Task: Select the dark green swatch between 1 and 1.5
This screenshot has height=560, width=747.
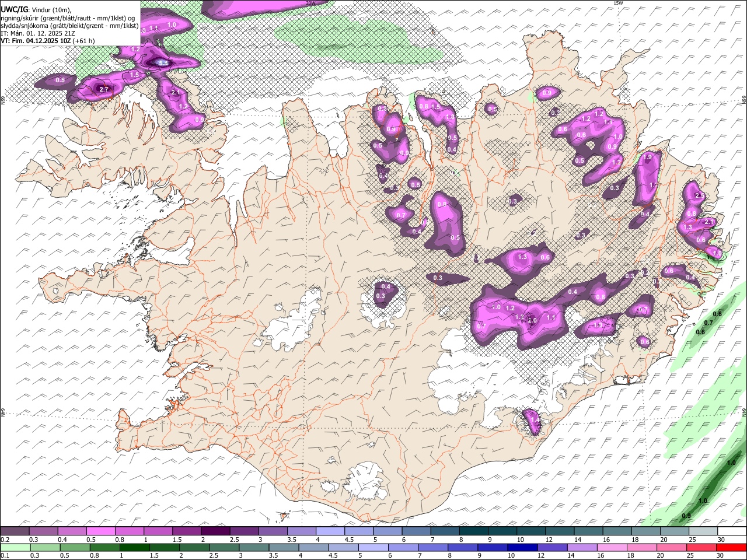Action: (135, 547)
